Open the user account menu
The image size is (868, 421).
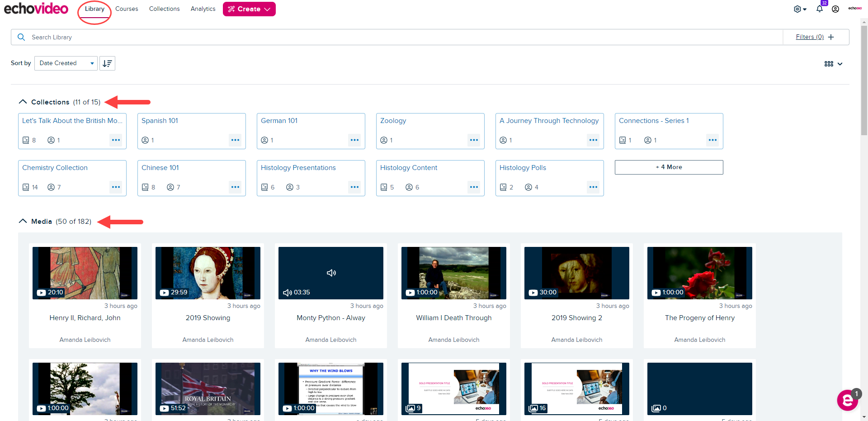836,9
